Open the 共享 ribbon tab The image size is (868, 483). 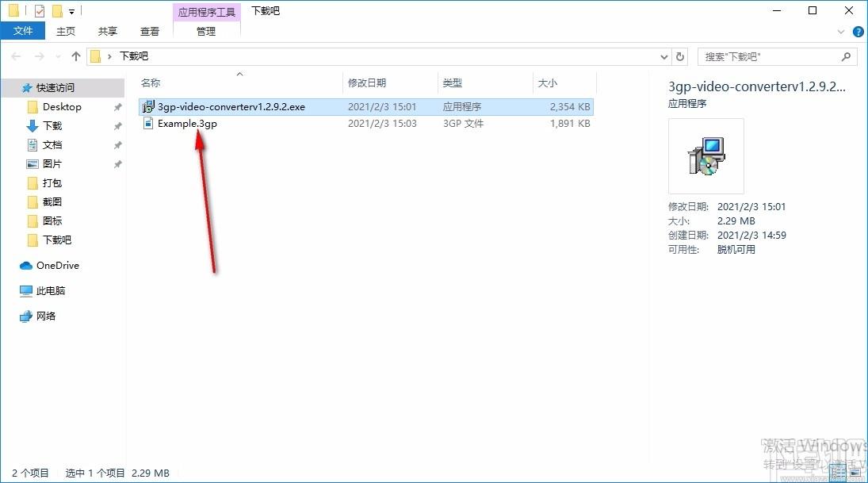tap(107, 31)
